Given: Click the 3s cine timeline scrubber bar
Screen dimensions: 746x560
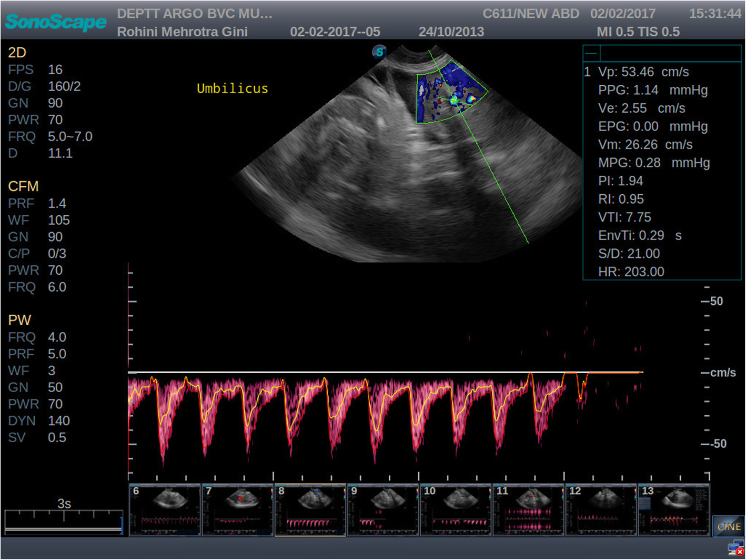Looking at the screenshot, I should click(x=64, y=523).
